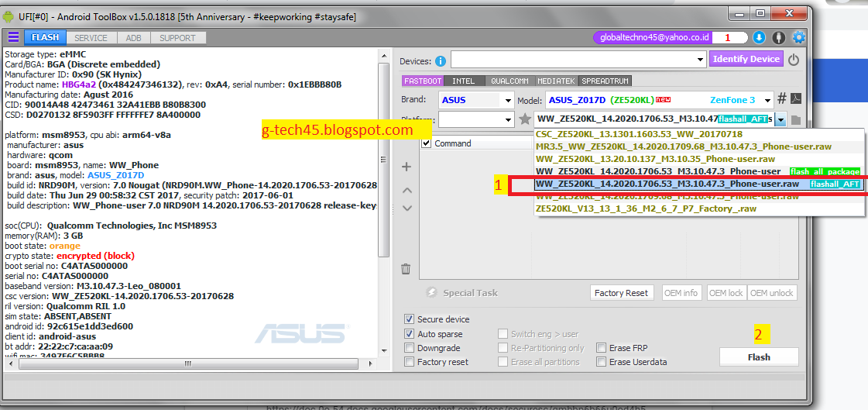Click scroll down arrow of info panel
This screenshot has height=410, width=868.
click(383, 350)
